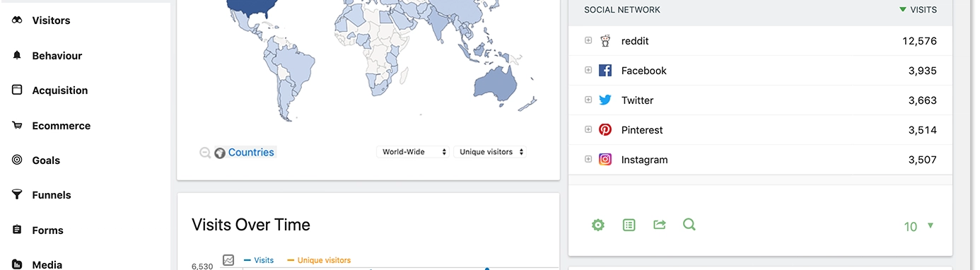Viewport: 980px width, 270px height.
Task: Click the green export share icon
Action: 660,225
